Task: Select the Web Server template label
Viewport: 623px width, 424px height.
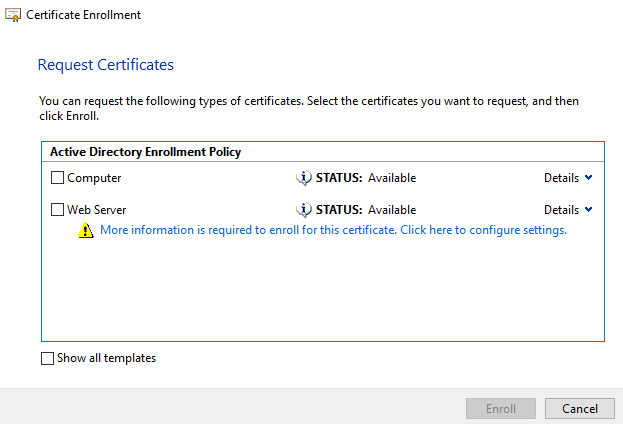Action: coord(96,210)
